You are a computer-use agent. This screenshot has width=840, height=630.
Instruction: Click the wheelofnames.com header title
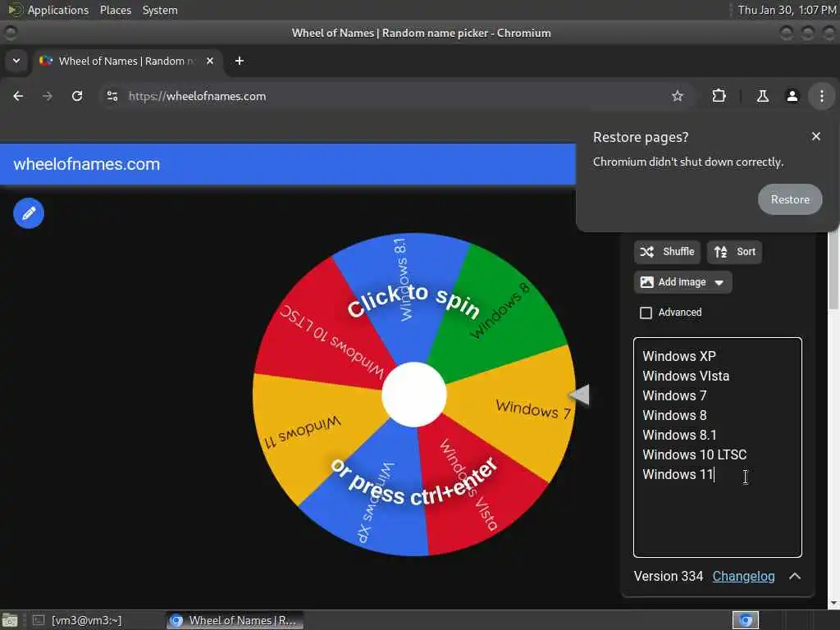click(87, 164)
